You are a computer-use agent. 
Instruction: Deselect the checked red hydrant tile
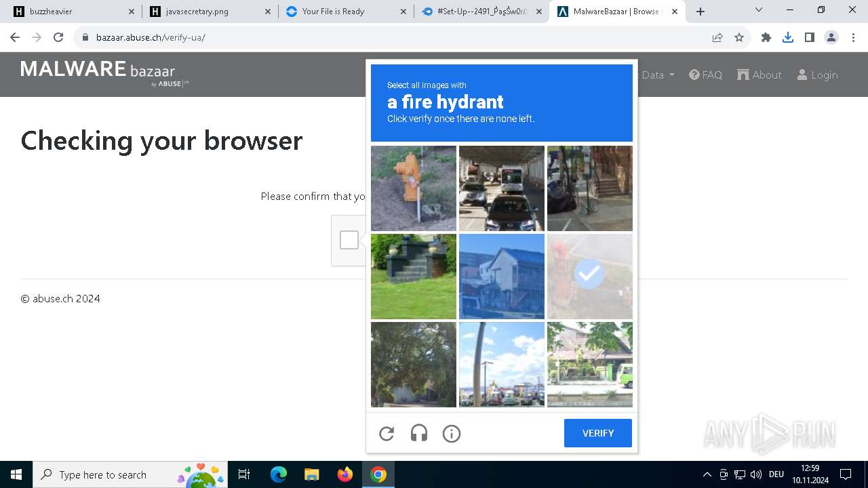[x=590, y=277]
